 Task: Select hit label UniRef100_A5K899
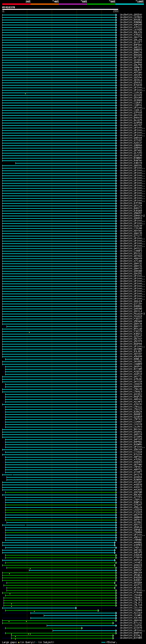coord(131,357)
